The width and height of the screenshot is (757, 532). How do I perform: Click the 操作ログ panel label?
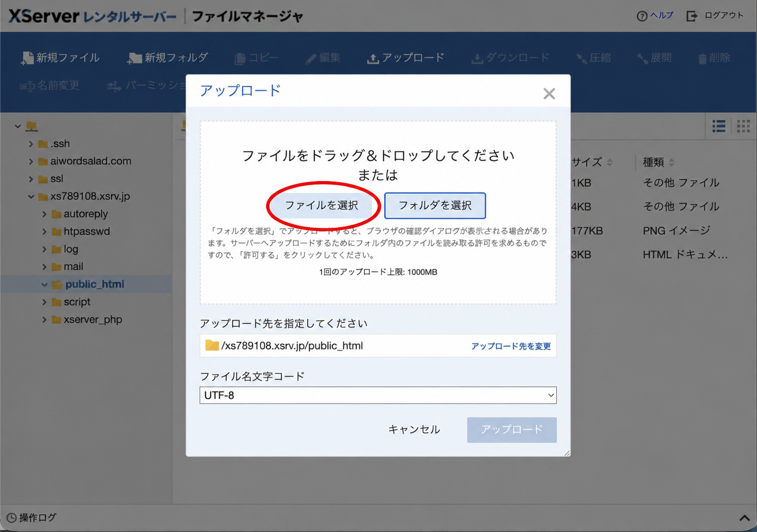(31, 518)
